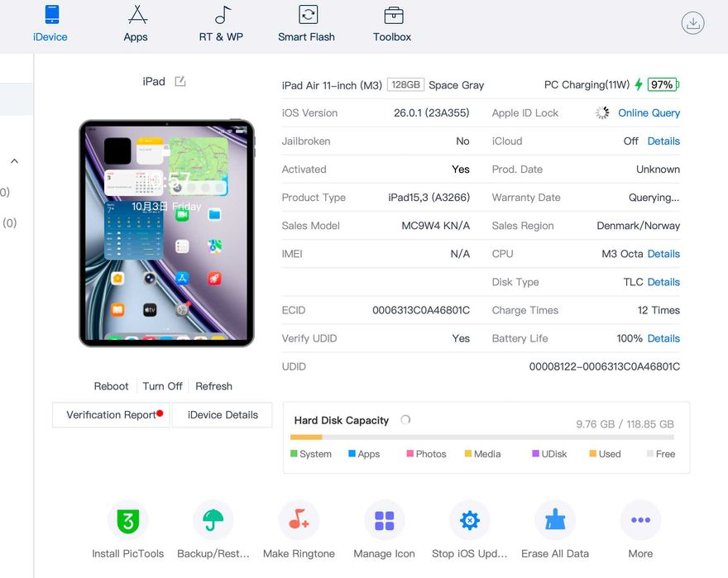The width and height of the screenshot is (728, 578).
Task: Click the PC Charging(11W) status text
Action: pyautogui.click(x=587, y=84)
